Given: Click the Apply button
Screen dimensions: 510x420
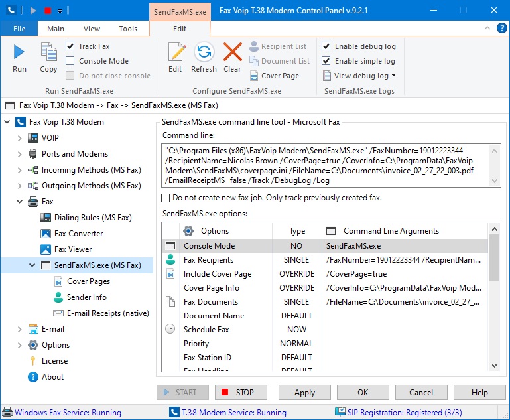Looking at the screenshot, I should coord(305,393).
